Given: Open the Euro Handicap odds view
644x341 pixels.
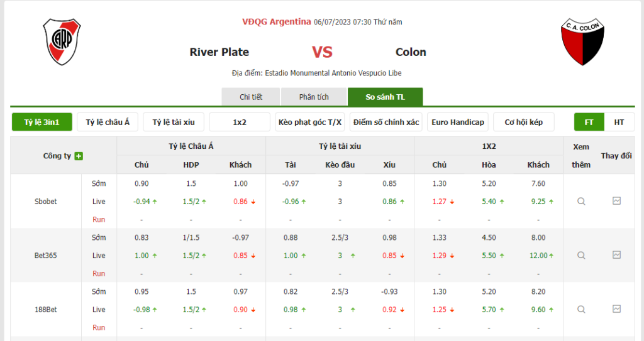Looking at the screenshot, I should [x=458, y=122].
